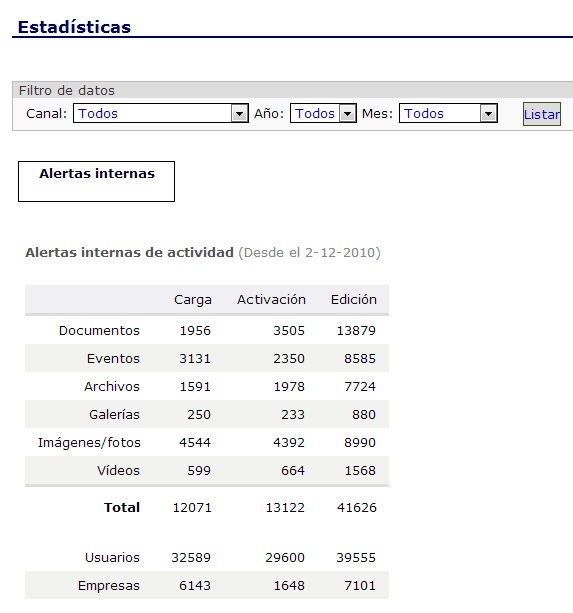
Task: Click the Alertas internas de actividad heading
Action: click(x=129, y=253)
